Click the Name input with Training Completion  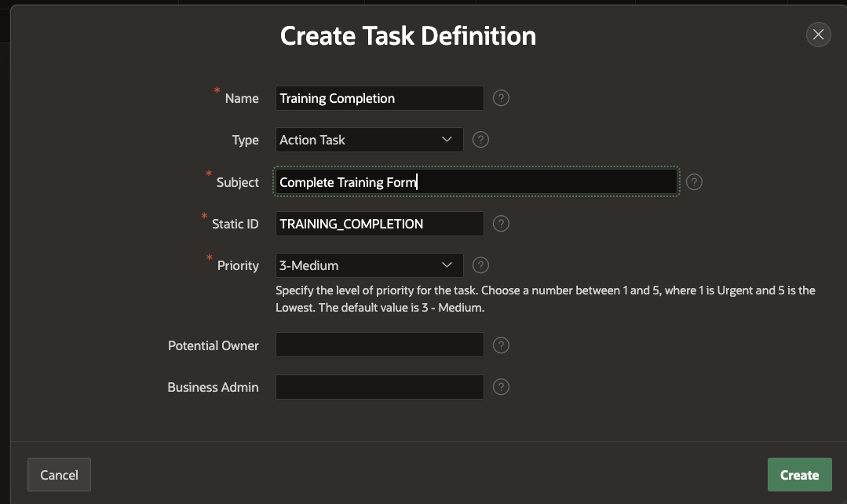pyautogui.click(x=379, y=98)
